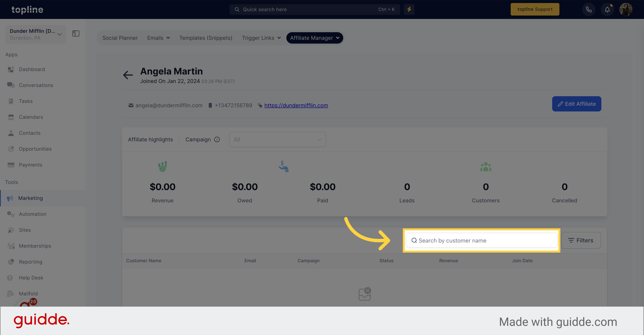This screenshot has width=644, height=335.
Task: Click the angela@dundermifflin.com email text
Action: [169, 105]
